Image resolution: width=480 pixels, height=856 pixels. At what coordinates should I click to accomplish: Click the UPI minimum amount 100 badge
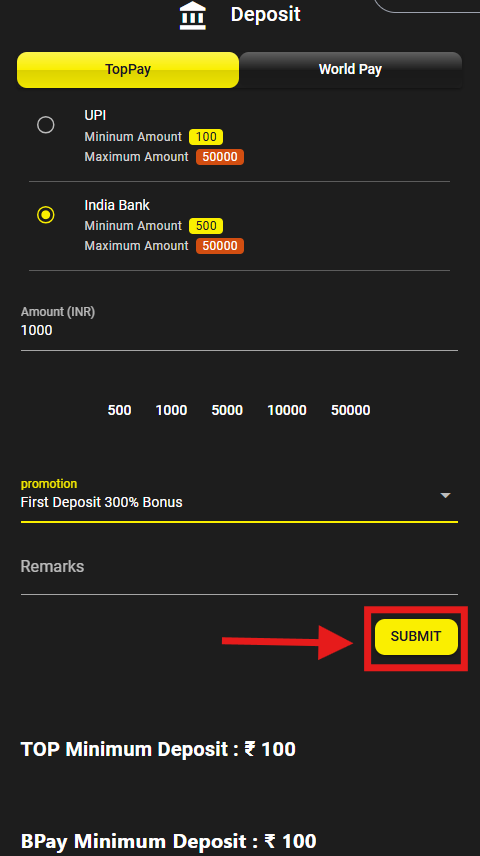click(x=206, y=136)
